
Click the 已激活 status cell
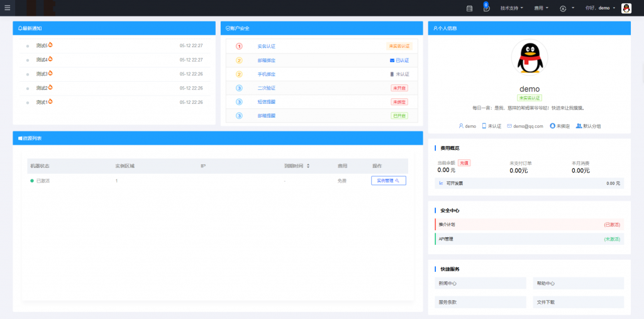40,181
